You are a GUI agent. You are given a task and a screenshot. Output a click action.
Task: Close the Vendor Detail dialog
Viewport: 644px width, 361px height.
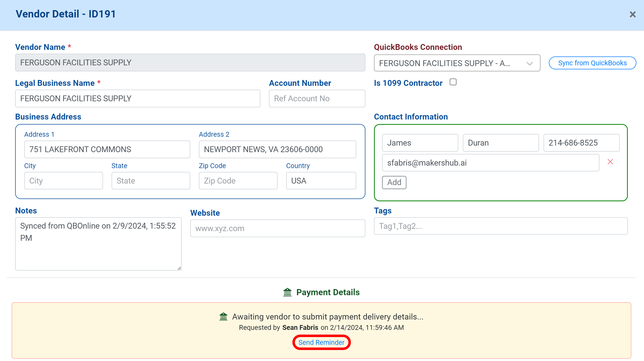tap(632, 15)
